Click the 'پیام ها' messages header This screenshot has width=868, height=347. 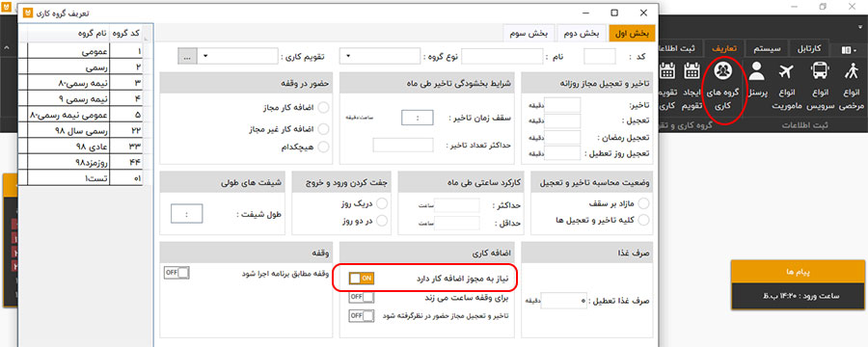(798, 272)
